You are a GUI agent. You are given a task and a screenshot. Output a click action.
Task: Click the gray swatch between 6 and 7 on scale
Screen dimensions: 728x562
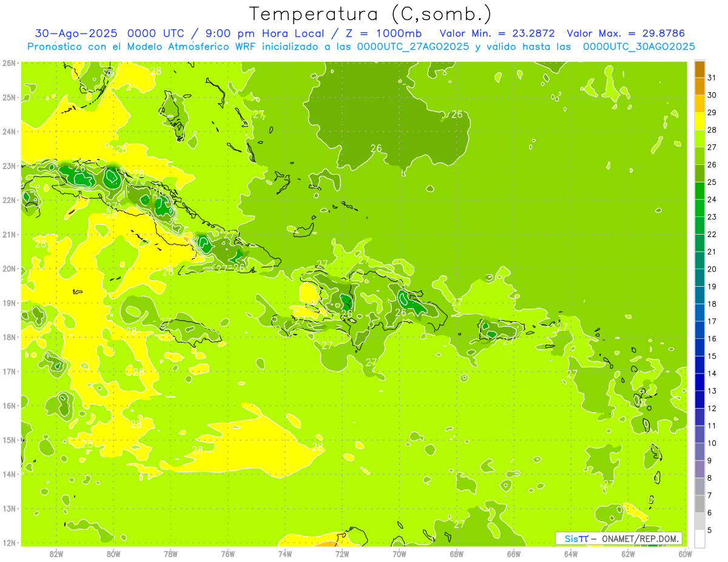pyautogui.click(x=699, y=504)
